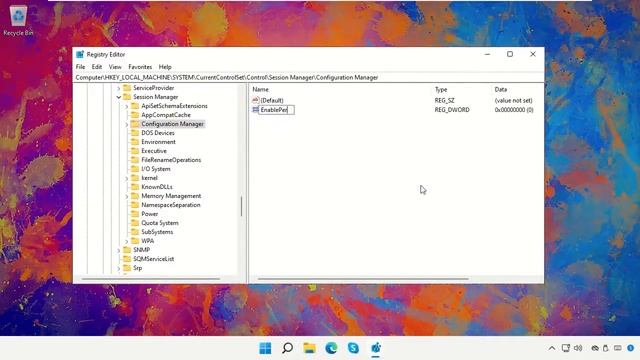Expand the Configuration Manager key
Image resolution: width=640 pixels, height=360 pixels.
(x=127, y=124)
